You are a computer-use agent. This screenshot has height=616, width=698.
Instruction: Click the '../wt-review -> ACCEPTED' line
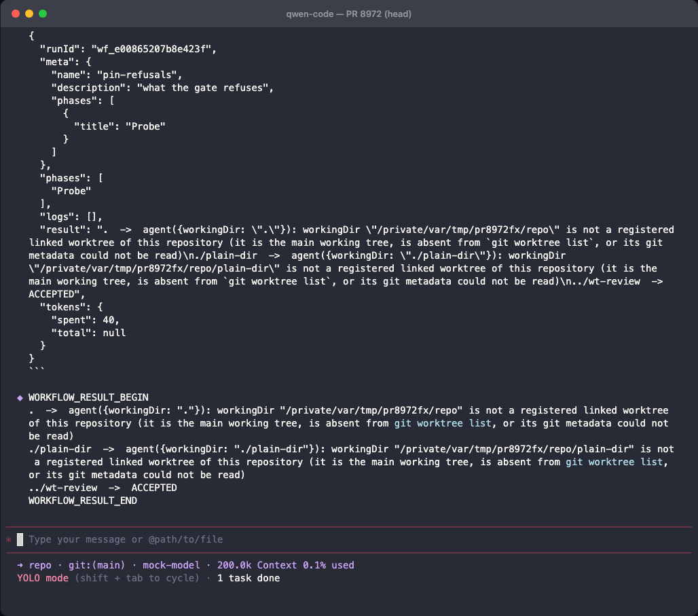tap(103, 488)
